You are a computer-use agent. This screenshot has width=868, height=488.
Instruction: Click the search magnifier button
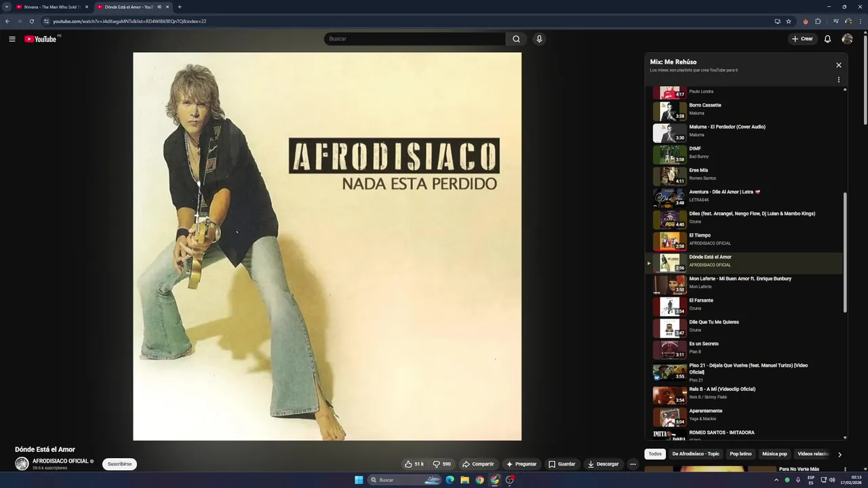[x=516, y=39]
